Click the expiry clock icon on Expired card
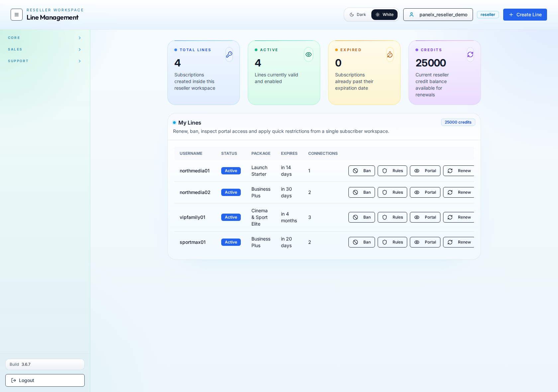This screenshot has height=392, width=558. point(390,54)
